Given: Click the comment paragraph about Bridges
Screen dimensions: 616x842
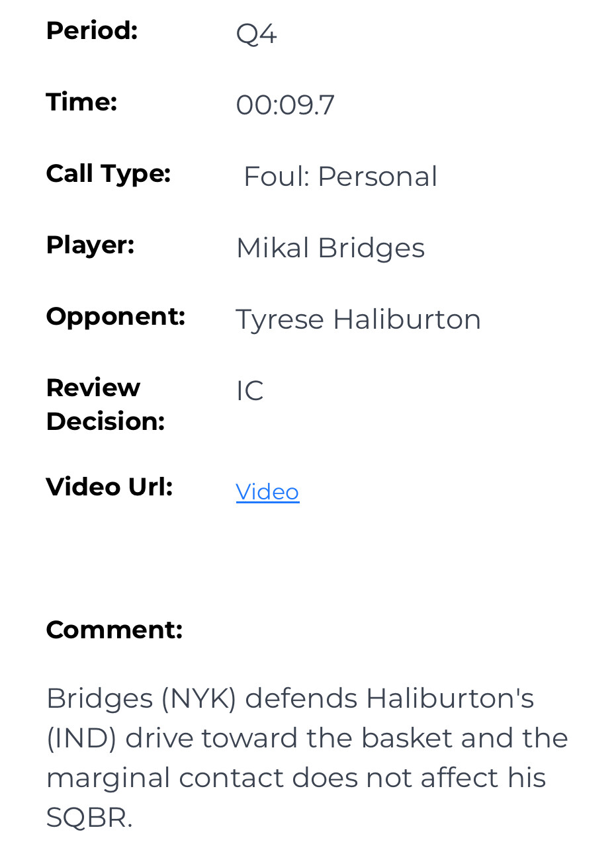Looking at the screenshot, I should tap(307, 757).
